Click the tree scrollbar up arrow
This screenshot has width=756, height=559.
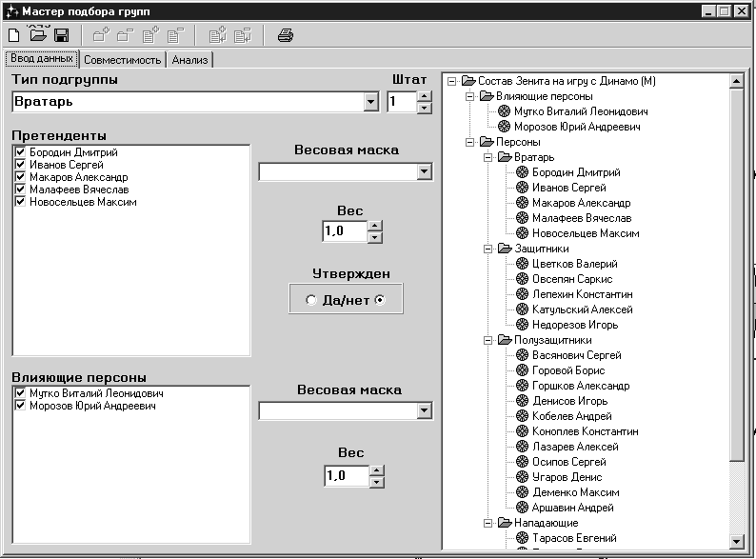736,81
